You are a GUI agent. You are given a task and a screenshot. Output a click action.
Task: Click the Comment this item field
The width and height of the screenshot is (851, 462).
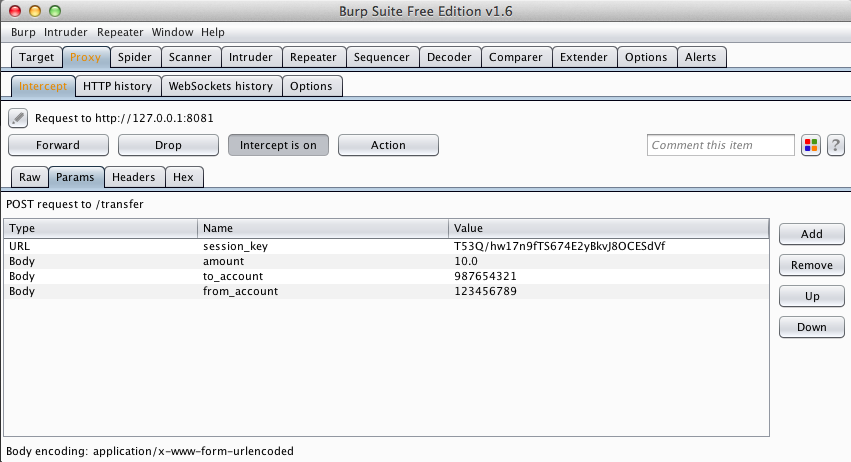tap(721, 145)
